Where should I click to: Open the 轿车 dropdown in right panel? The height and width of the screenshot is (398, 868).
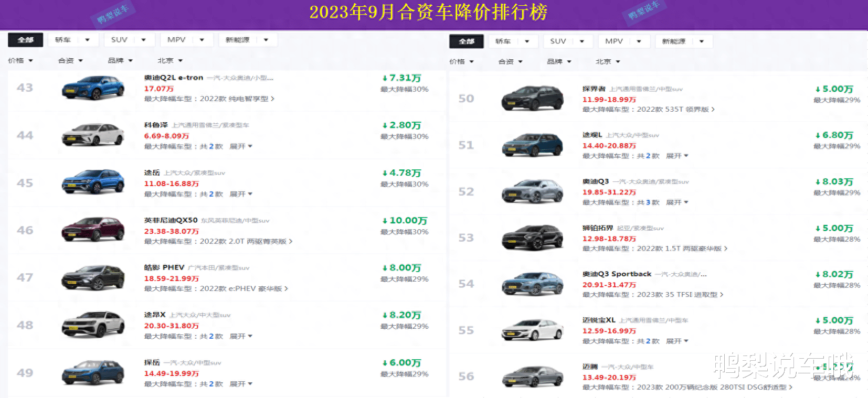tap(513, 41)
